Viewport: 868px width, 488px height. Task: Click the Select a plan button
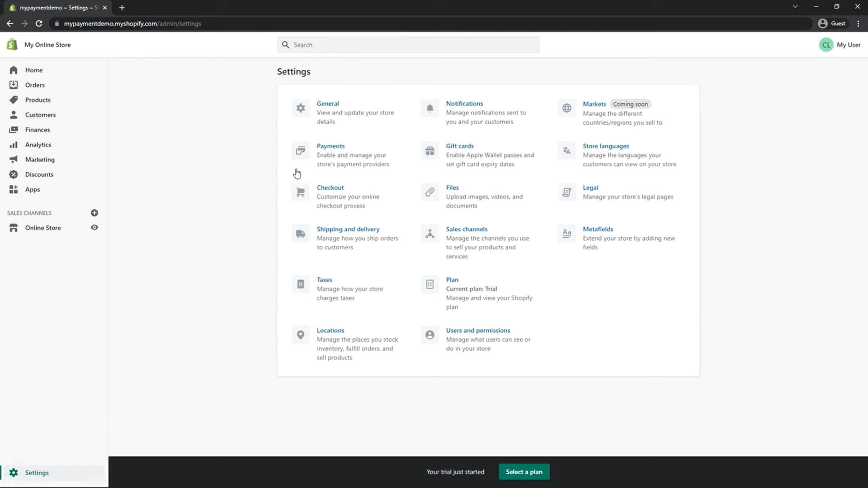point(524,472)
